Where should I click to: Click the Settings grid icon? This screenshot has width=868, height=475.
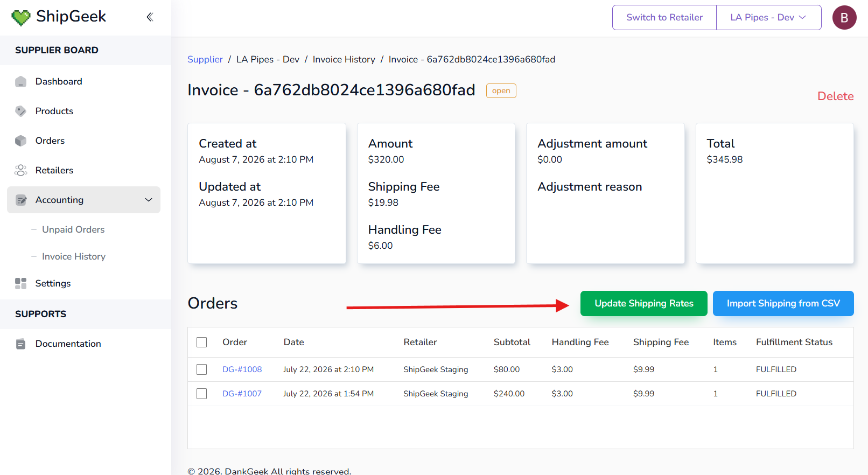click(20, 284)
